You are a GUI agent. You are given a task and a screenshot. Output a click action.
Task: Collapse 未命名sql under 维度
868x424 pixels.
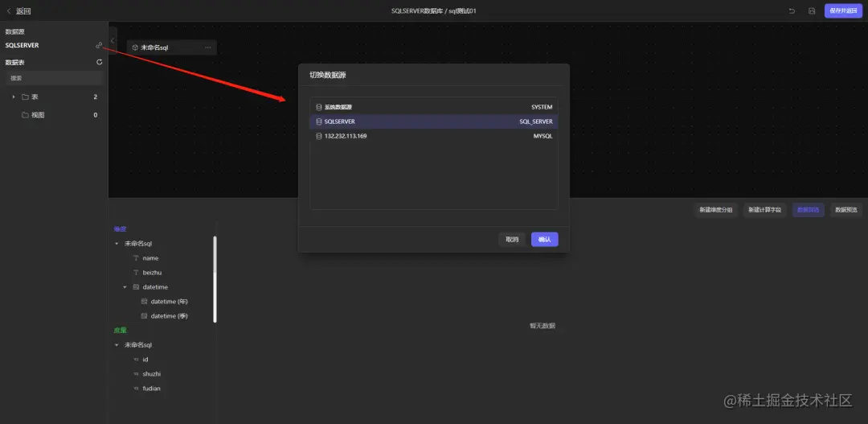[117, 243]
